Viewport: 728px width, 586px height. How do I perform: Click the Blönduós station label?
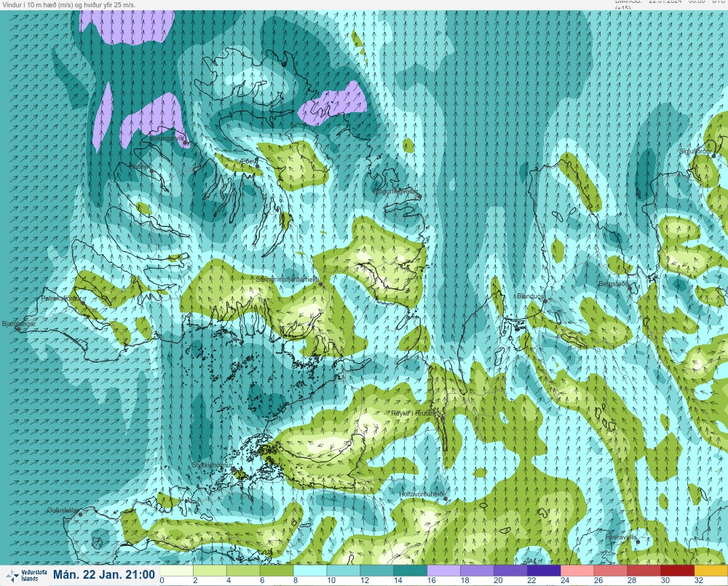tap(530, 296)
